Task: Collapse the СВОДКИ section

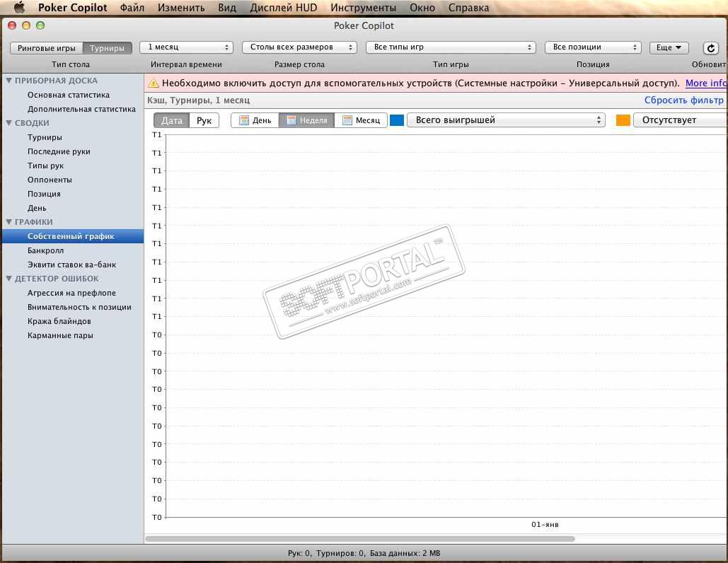Action: (x=8, y=123)
